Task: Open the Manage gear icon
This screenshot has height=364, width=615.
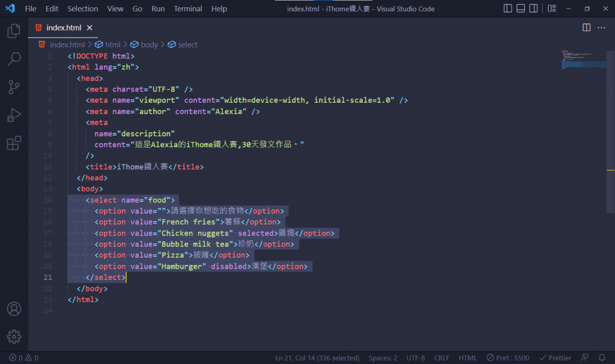Action: click(x=14, y=336)
